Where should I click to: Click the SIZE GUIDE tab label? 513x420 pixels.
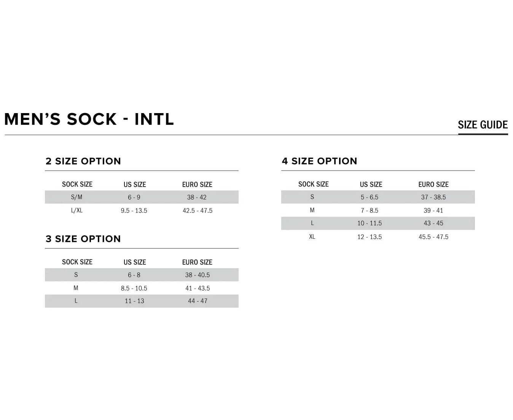click(x=483, y=125)
